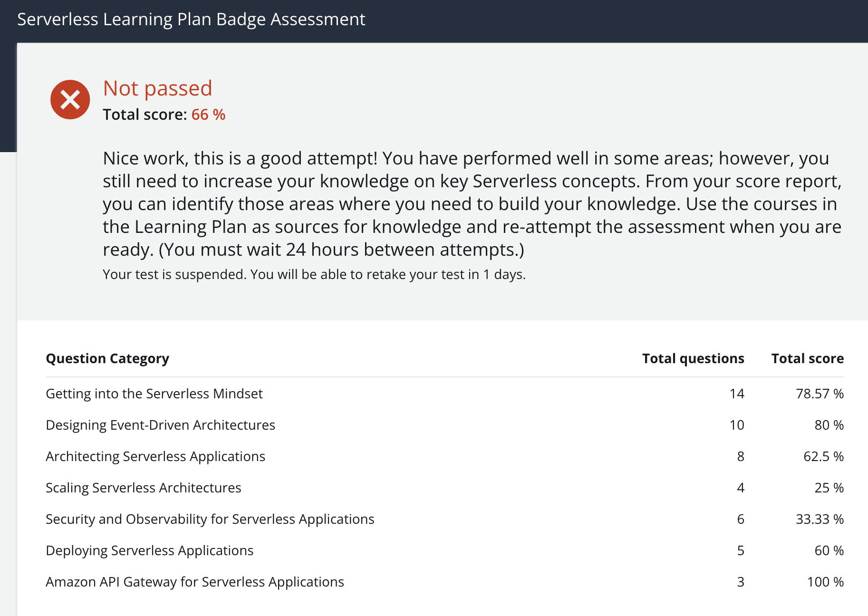Click the test suspended retake notice
Image resolution: width=868 pixels, height=616 pixels.
(x=314, y=275)
